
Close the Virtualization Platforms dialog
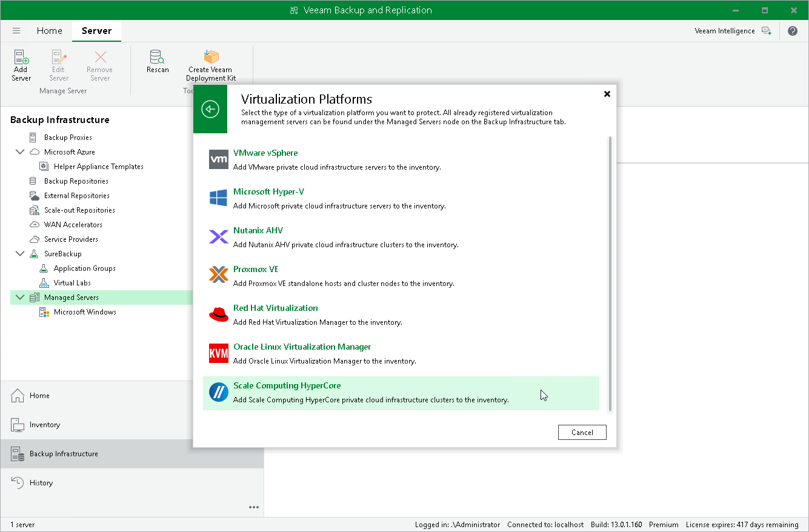point(607,94)
